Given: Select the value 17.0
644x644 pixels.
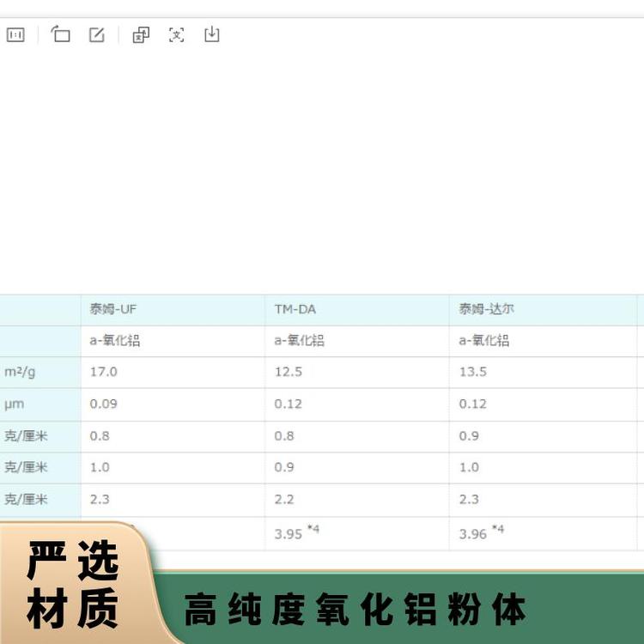Looking at the screenshot, I should [104, 372].
